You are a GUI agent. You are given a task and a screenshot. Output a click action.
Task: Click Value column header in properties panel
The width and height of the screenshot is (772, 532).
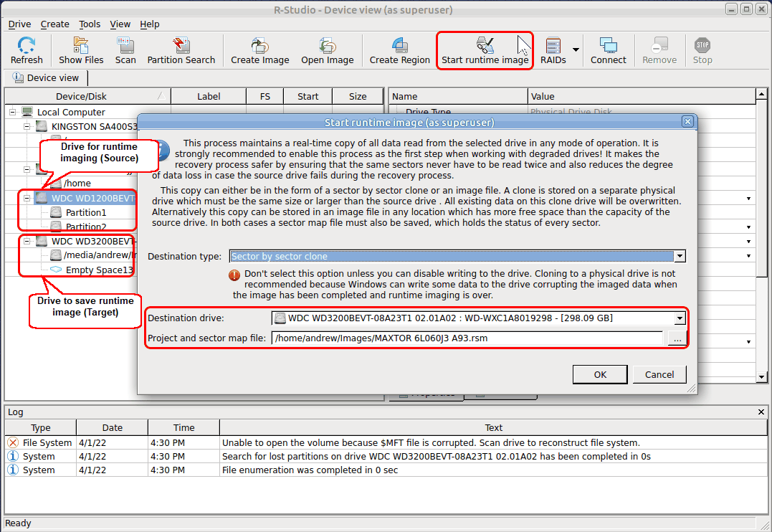642,97
